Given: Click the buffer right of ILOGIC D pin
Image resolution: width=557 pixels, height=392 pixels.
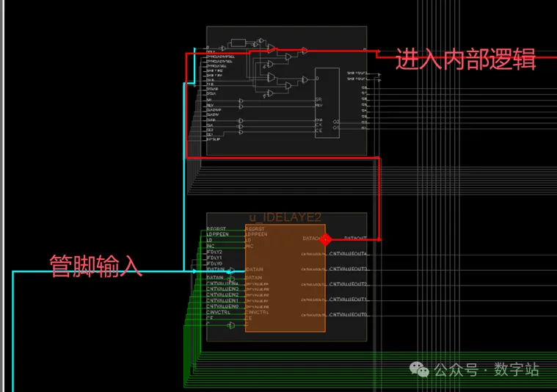Looking at the screenshot, I should tap(223, 48).
